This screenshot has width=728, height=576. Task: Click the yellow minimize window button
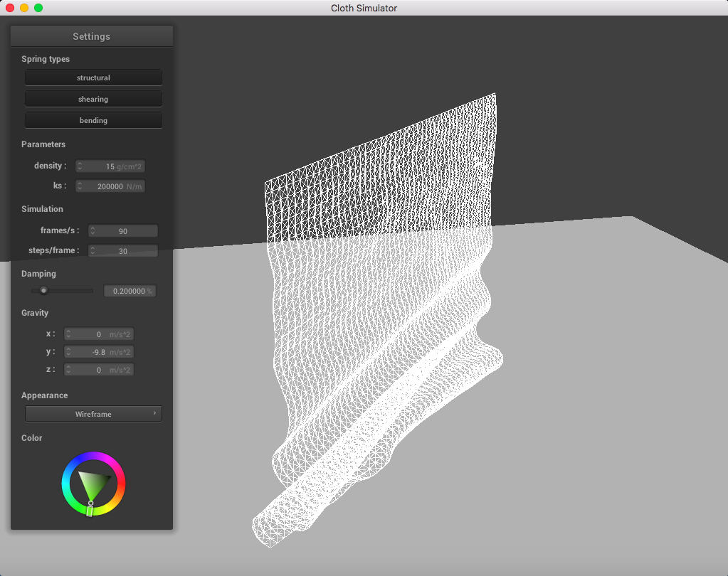24,8
